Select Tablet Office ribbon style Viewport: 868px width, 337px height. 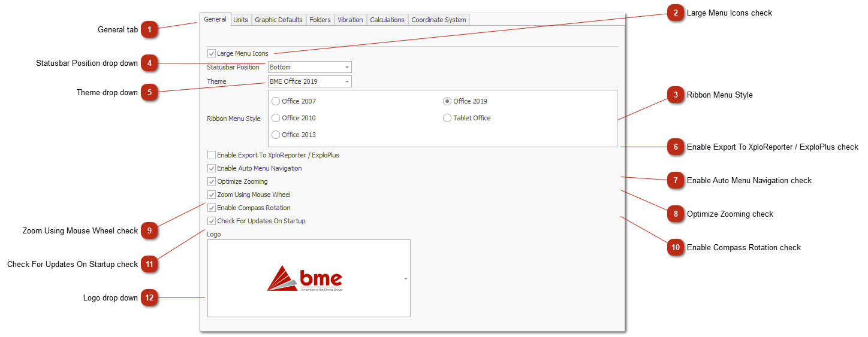coord(447,118)
